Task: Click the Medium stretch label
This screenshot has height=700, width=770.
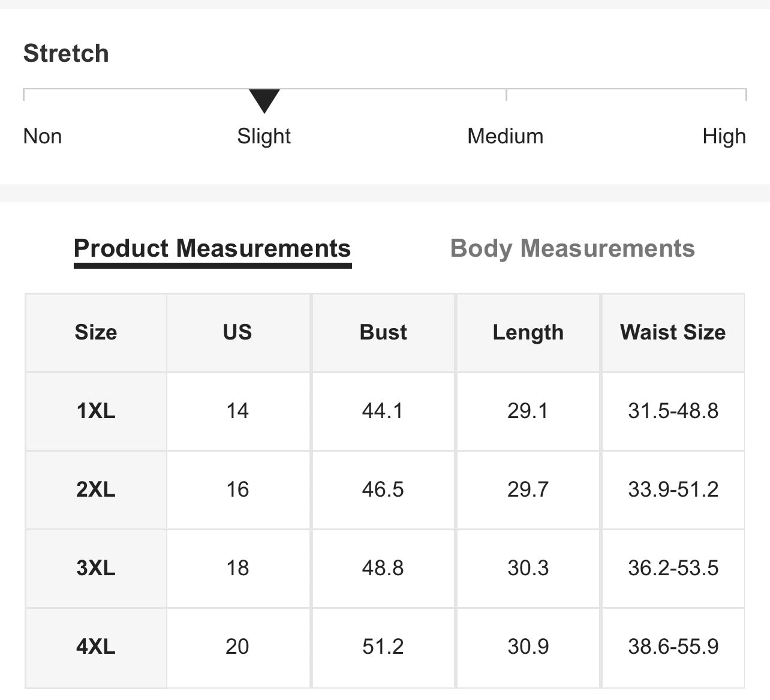Action: (505, 136)
